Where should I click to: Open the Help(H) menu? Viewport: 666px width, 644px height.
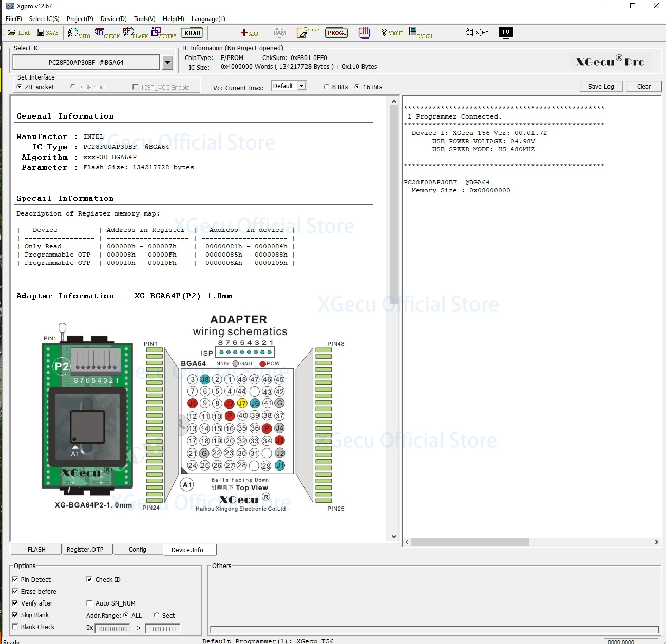coord(174,19)
